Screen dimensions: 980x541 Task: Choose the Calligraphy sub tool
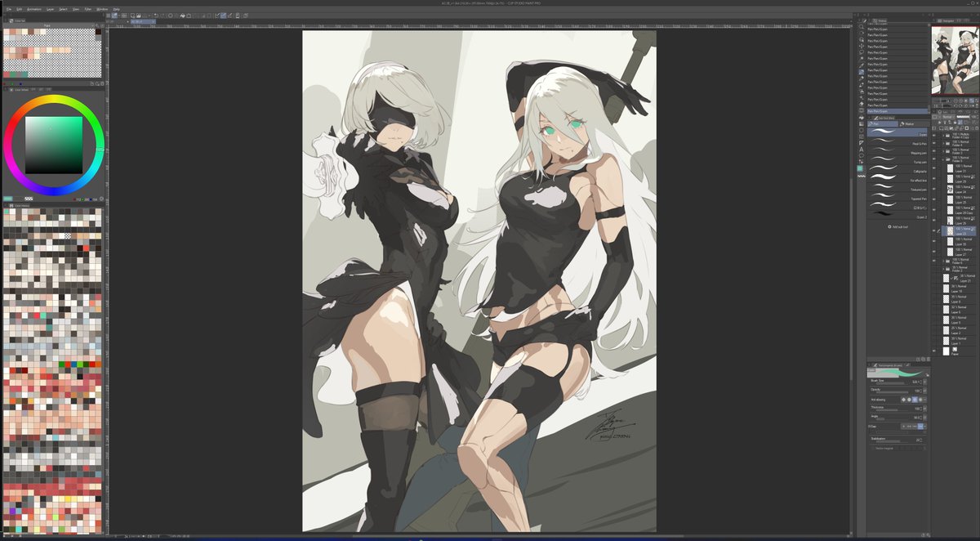898,171
